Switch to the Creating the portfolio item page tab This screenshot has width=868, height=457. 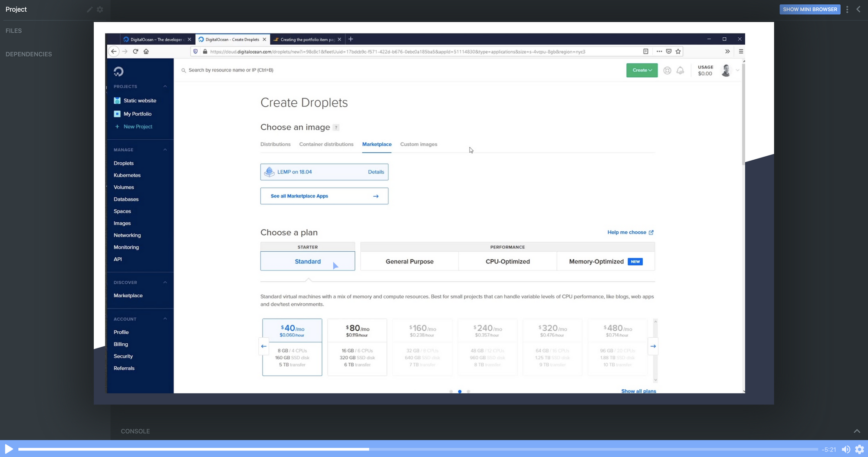307,39
